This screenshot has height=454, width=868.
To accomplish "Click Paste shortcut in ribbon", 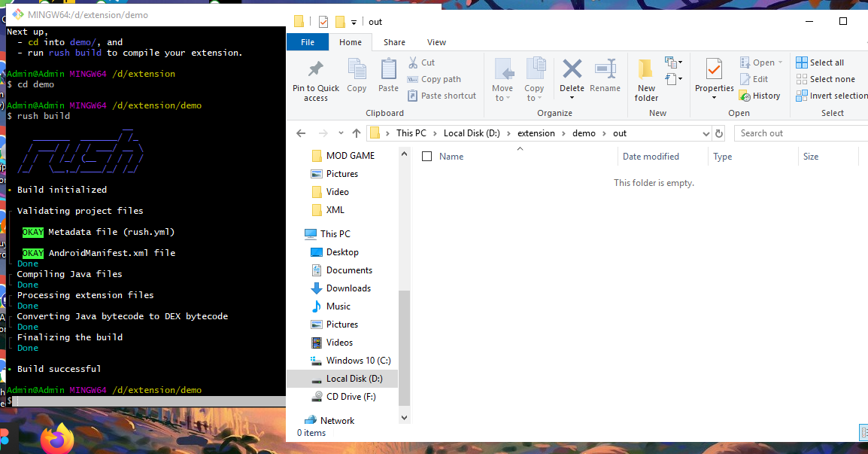I will coord(442,96).
